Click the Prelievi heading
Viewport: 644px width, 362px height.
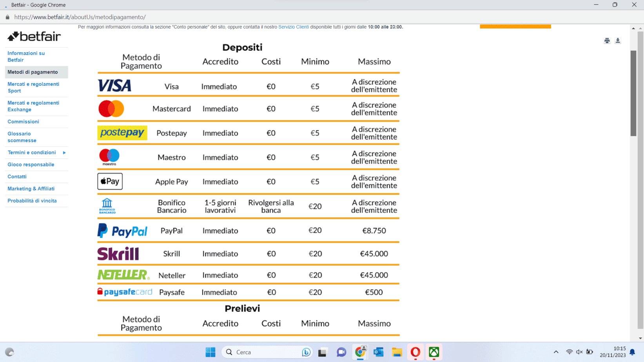click(x=242, y=309)
